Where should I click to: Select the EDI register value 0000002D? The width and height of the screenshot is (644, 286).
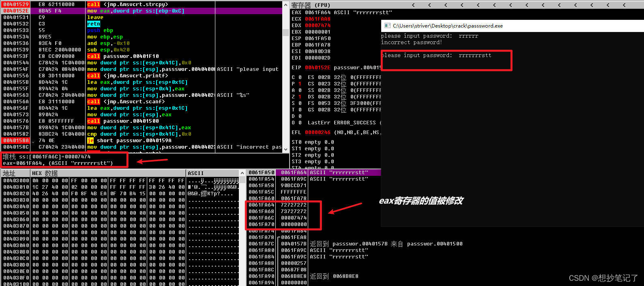click(x=318, y=58)
